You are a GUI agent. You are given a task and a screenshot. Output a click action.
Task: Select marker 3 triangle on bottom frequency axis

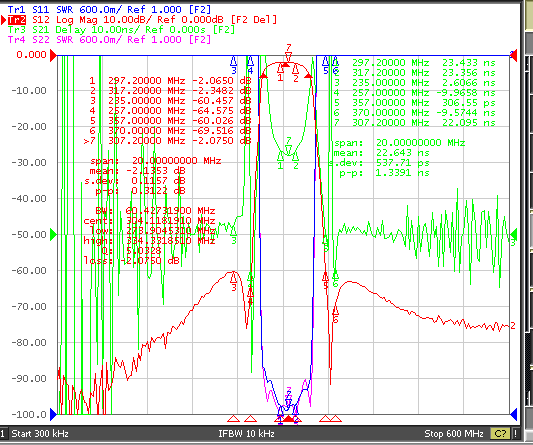click(x=234, y=418)
